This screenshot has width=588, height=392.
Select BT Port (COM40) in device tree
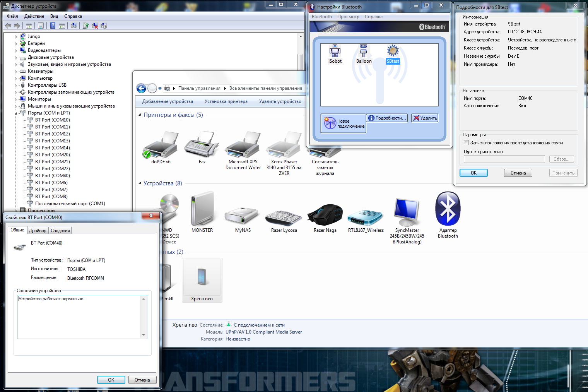(52, 176)
